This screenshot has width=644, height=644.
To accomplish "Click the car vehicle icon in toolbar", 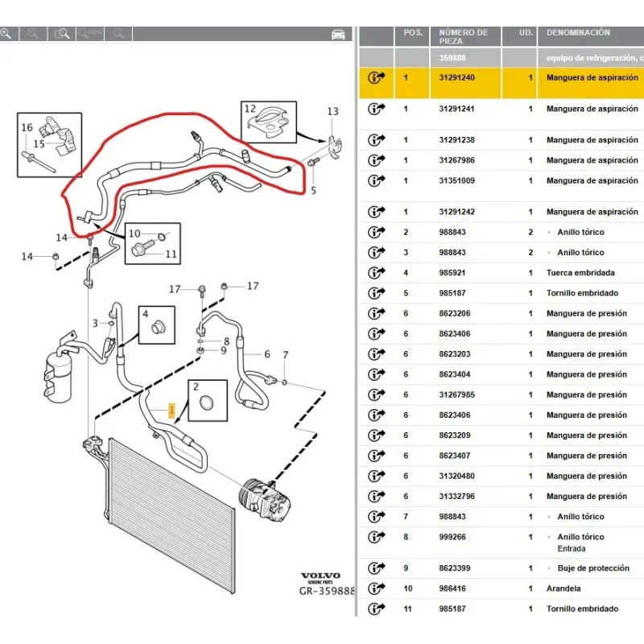I will [x=338, y=34].
